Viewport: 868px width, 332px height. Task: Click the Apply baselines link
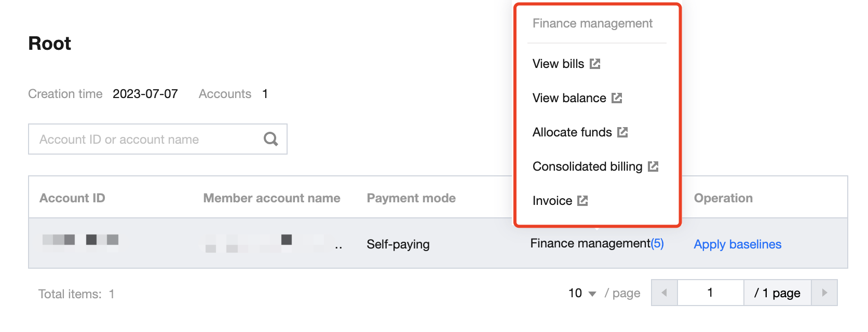pos(737,244)
